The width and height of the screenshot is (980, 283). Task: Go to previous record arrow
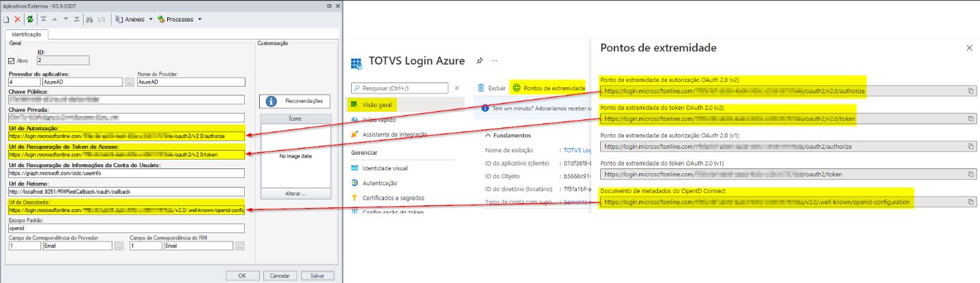pyautogui.click(x=55, y=19)
